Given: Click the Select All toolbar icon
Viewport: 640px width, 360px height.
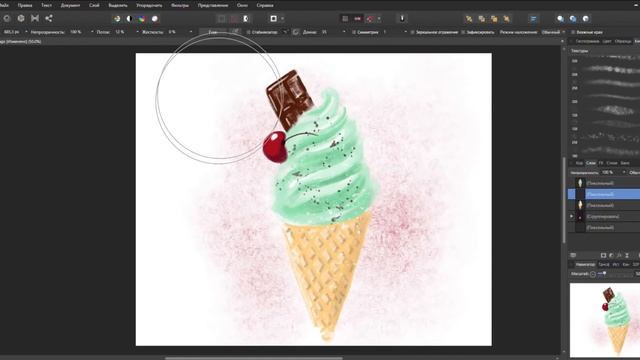Looking at the screenshot, I should point(222,19).
